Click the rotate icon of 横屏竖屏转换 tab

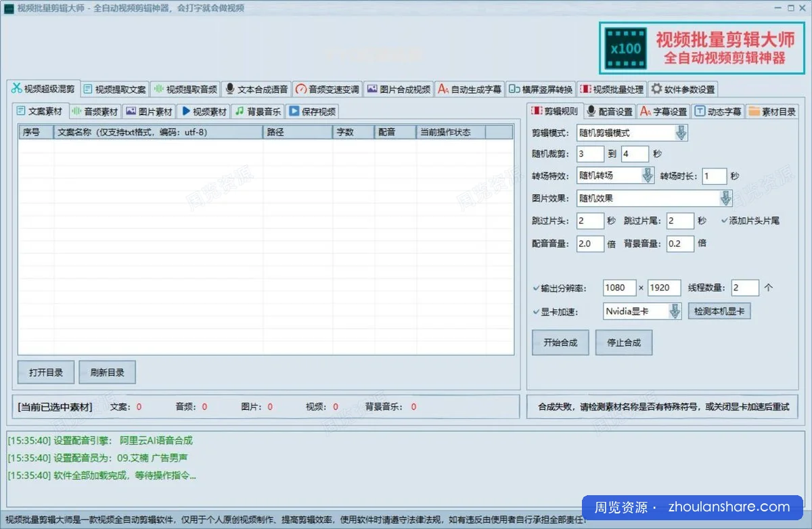click(514, 89)
